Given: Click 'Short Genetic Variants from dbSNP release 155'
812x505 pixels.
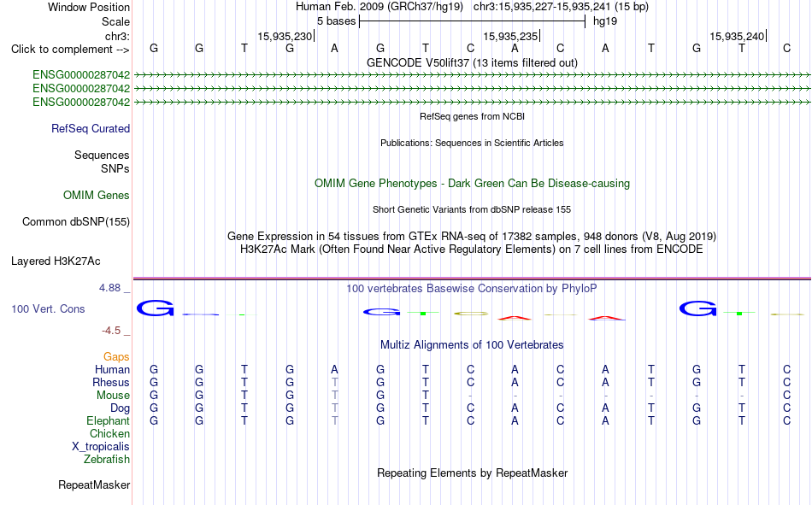Looking at the screenshot, I should 473,209.
